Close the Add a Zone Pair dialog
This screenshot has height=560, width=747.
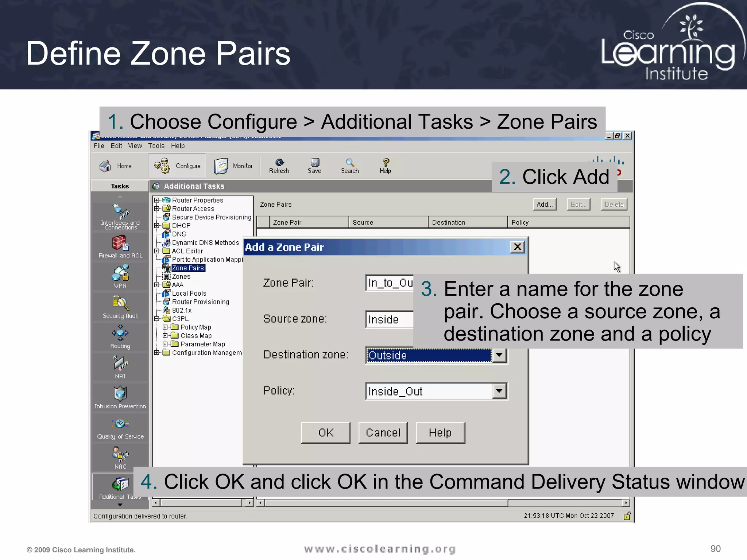(x=517, y=247)
